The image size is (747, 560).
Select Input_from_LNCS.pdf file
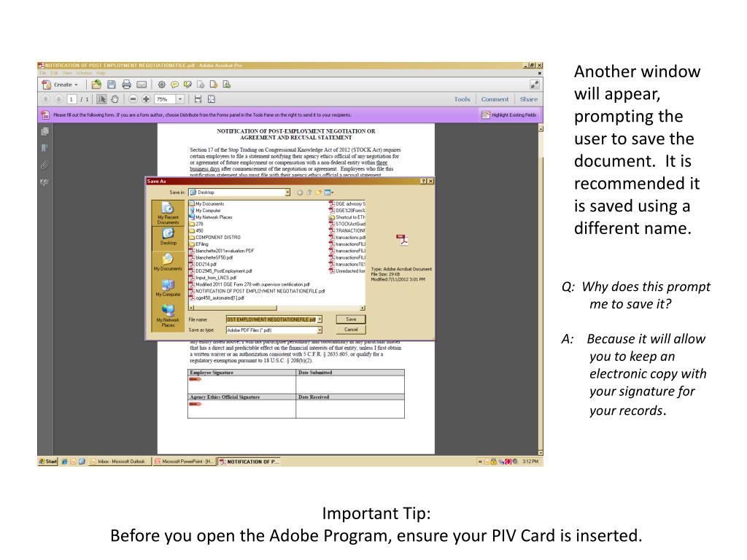(212, 278)
